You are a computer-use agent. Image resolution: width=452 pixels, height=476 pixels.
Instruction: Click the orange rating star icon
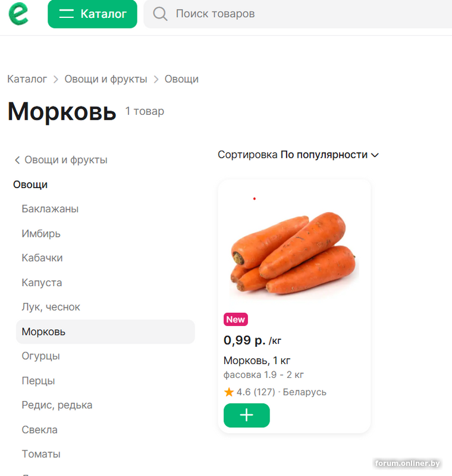[229, 392]
